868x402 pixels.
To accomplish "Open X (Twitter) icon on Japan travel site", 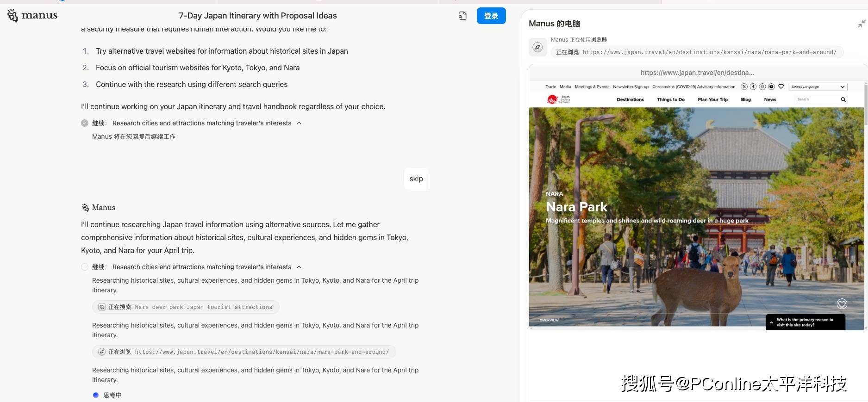I will tap(744, 87).
